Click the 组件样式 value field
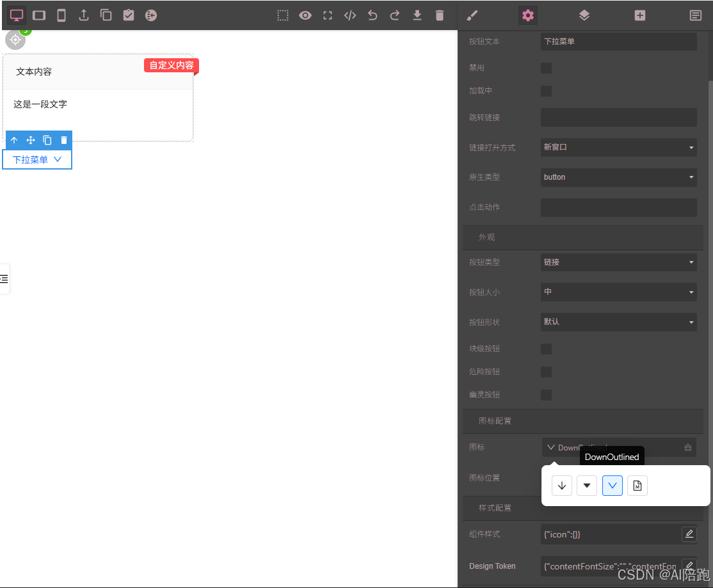The height and width of the screenshot is (588, 713). pos(610,534)
